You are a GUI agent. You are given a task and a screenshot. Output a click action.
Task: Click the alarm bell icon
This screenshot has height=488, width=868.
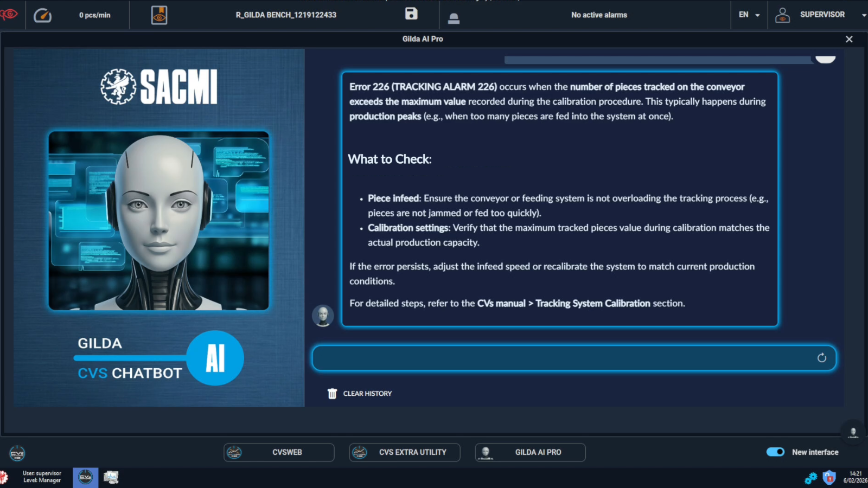[454, 18]
